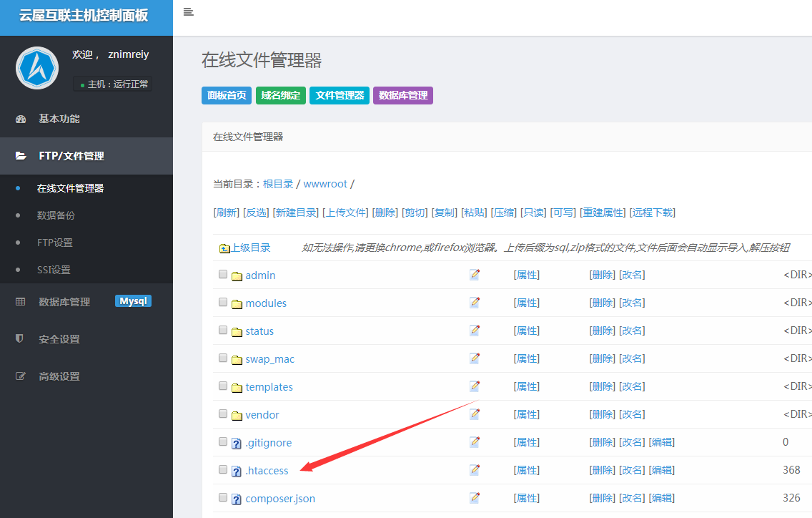The image size is (812, 518).
Task: Click the edit pencil icon for .htaccess row
Action: [475, 470]
